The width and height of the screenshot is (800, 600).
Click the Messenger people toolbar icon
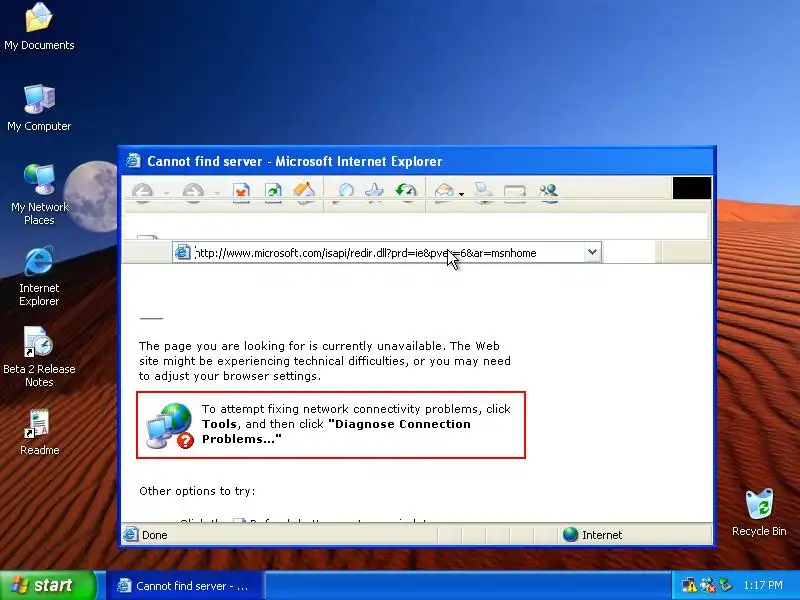pyautogui.click(x=548, y=192)
